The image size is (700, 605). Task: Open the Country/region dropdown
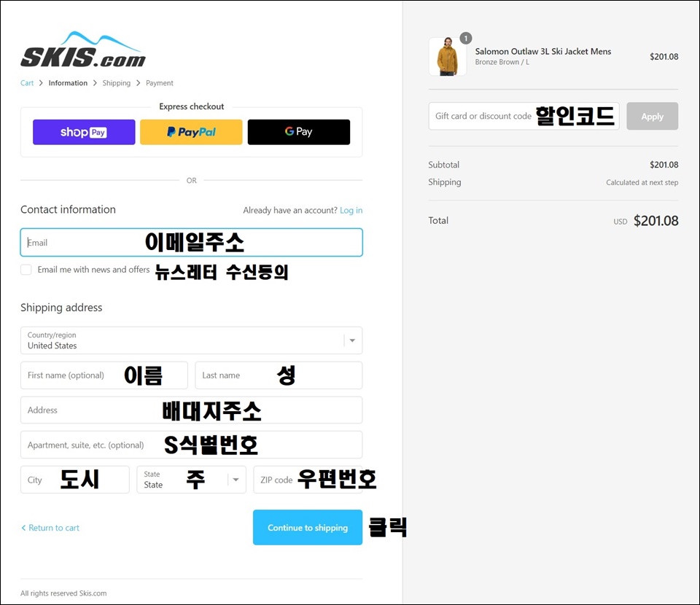(192, 340)
